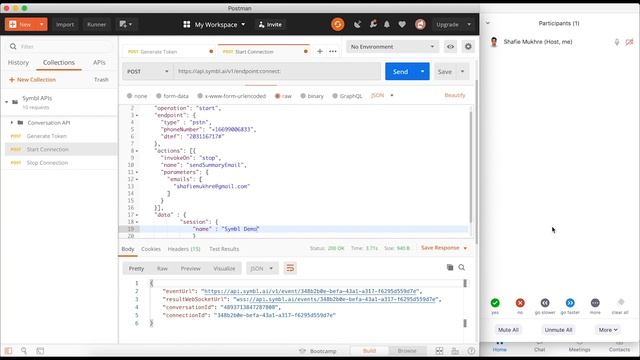The height and width of the screenshot is (360, 640).
Task: Open tab options ellipsis menu
Action: (333, 51)
